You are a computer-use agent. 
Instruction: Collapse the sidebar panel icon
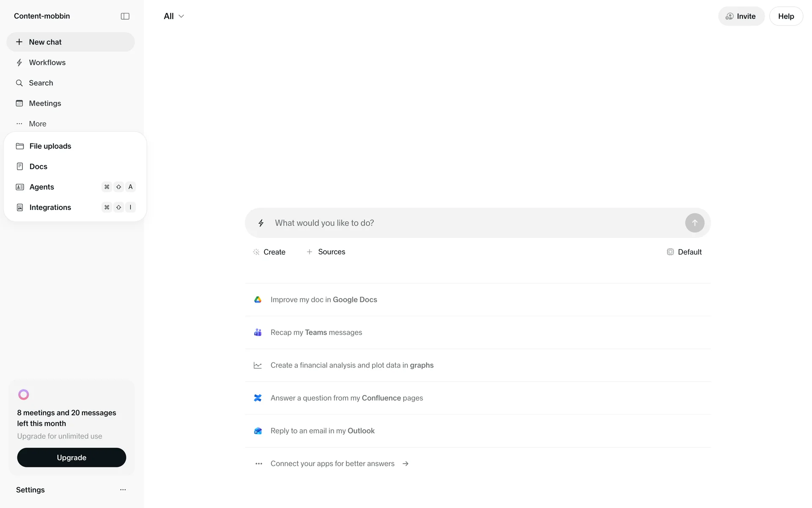pyautogui.click(x=125, y=16)
